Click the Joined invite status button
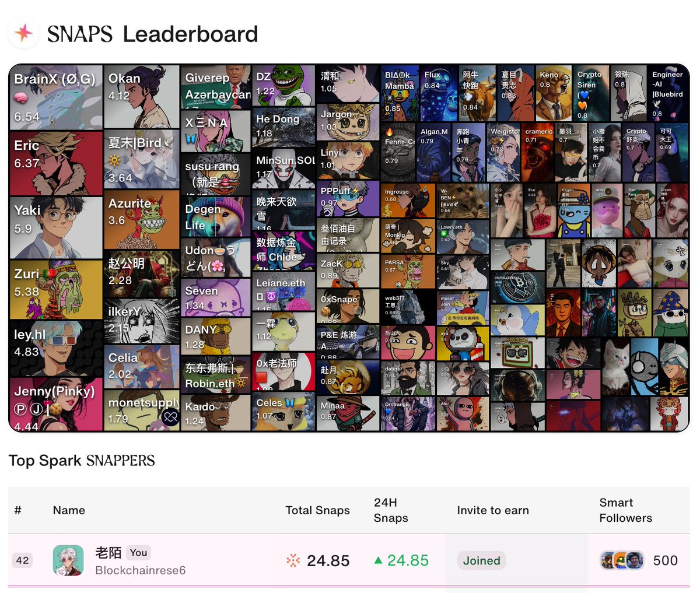The height and width of the screenshot is (593, 700). [481, 560]
